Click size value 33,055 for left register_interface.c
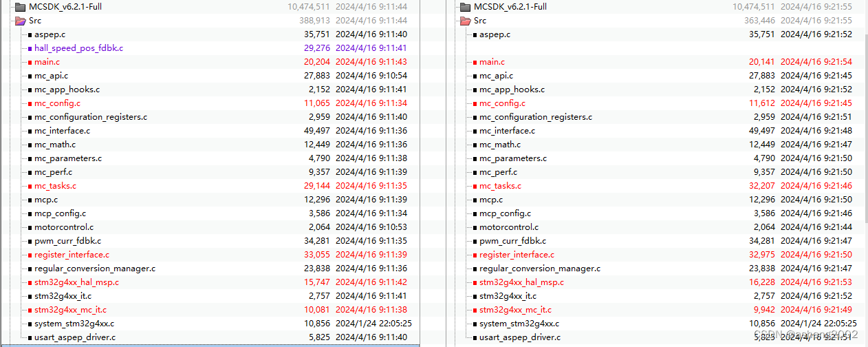 [317, 255]
